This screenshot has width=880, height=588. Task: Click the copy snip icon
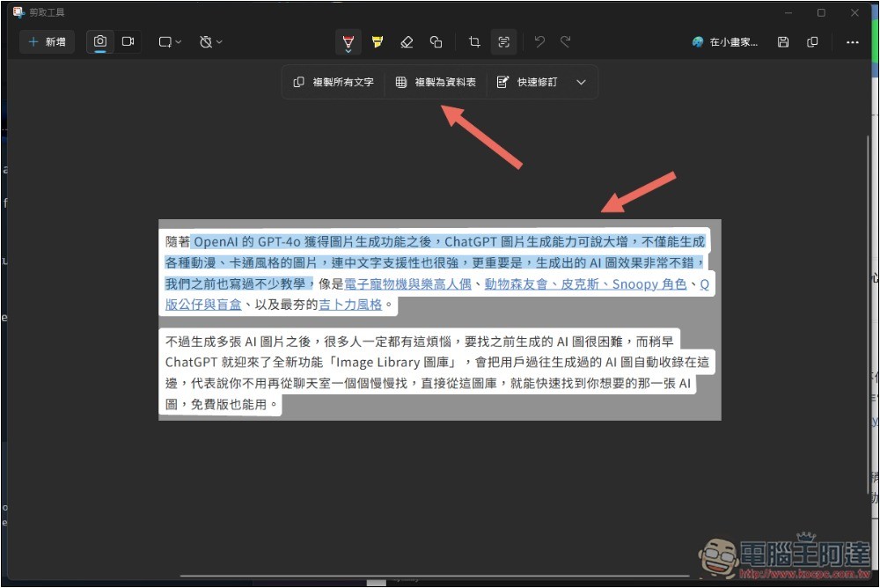[x=812, y=41]
